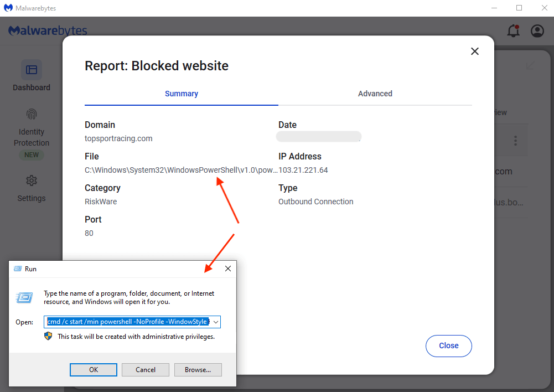
Task: Close the Blocked website report with X
Action: (474, 51)
